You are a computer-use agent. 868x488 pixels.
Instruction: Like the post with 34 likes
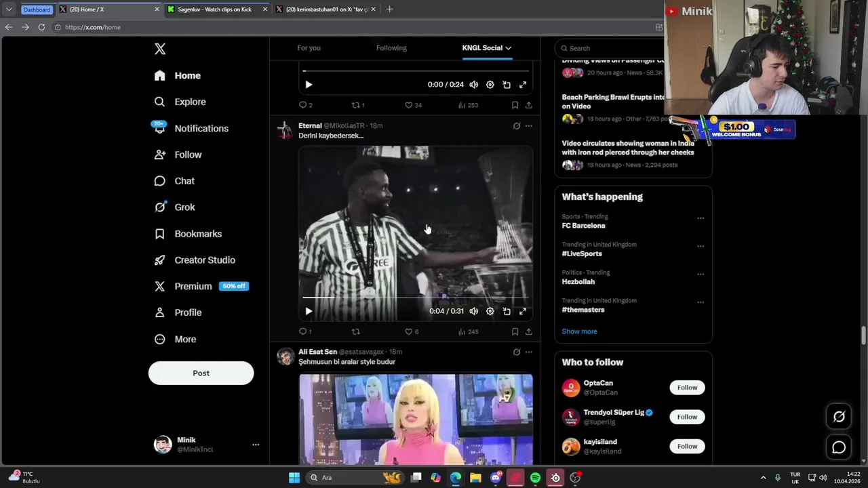(x=413, y=105)
